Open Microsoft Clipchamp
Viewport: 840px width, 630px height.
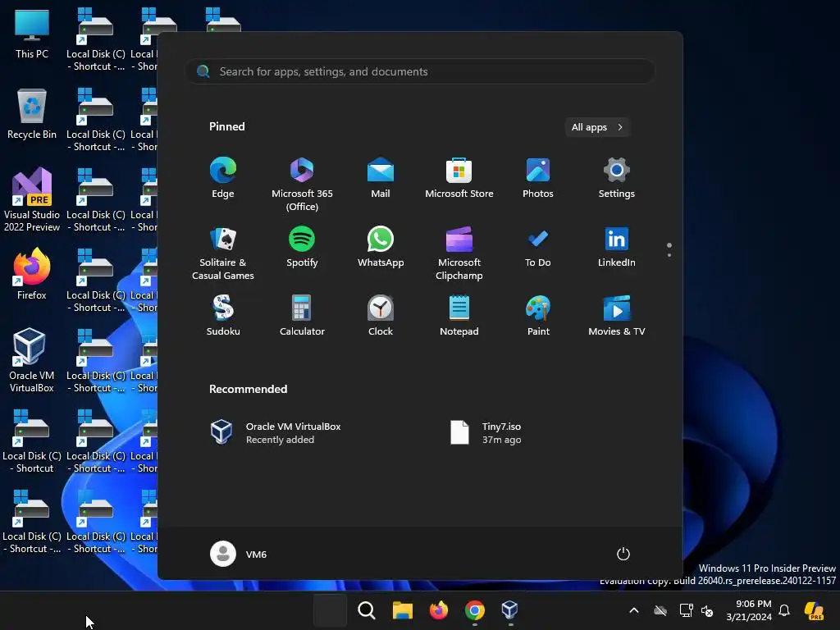459,253
